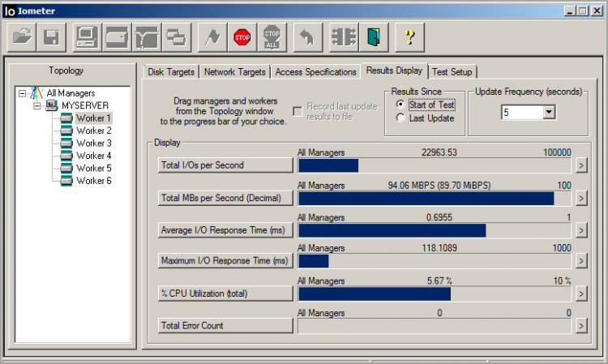Click the 94.06 MBPS (89.70 MiBPS) value
Image resolution: width=608 pixels, height=364 pixels.
click(x=439, y=186)
